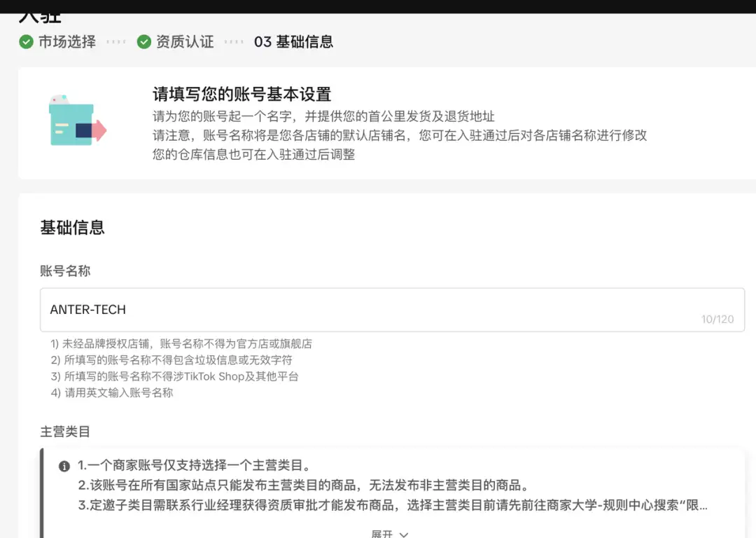This screenshot has width=756, height=538.
Task: Click the 基础信息 section heading
Action: [72, 228]
